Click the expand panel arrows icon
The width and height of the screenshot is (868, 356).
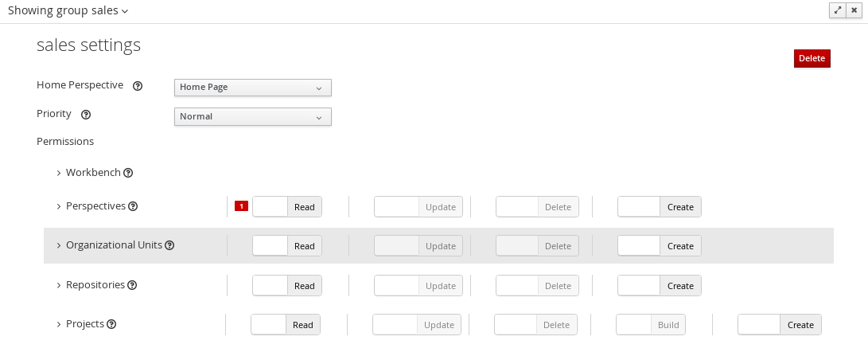[x=838, y=10]
